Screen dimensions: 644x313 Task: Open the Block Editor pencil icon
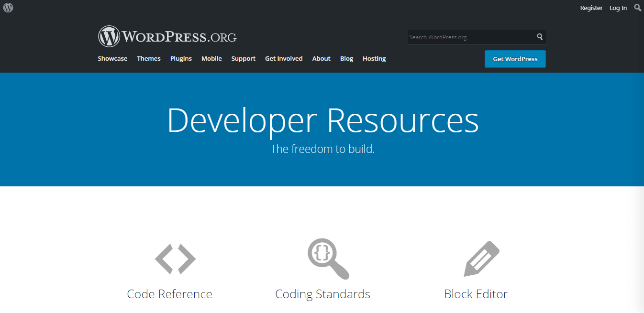(x=481, y=259)
